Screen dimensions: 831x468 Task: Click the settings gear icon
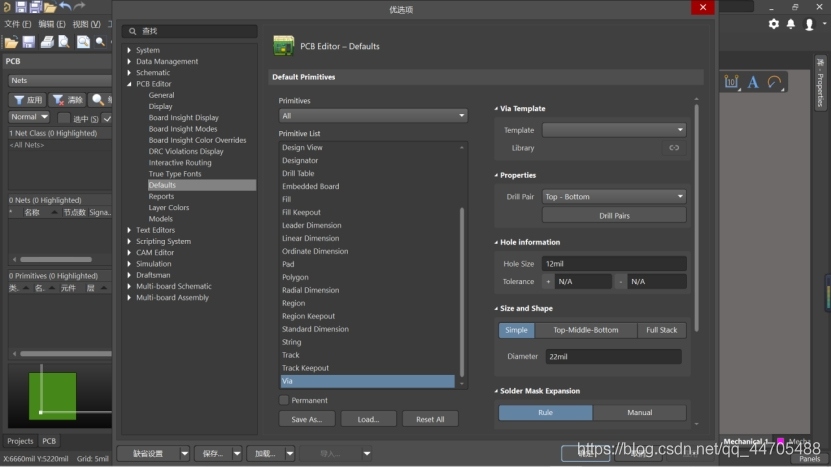774,24
